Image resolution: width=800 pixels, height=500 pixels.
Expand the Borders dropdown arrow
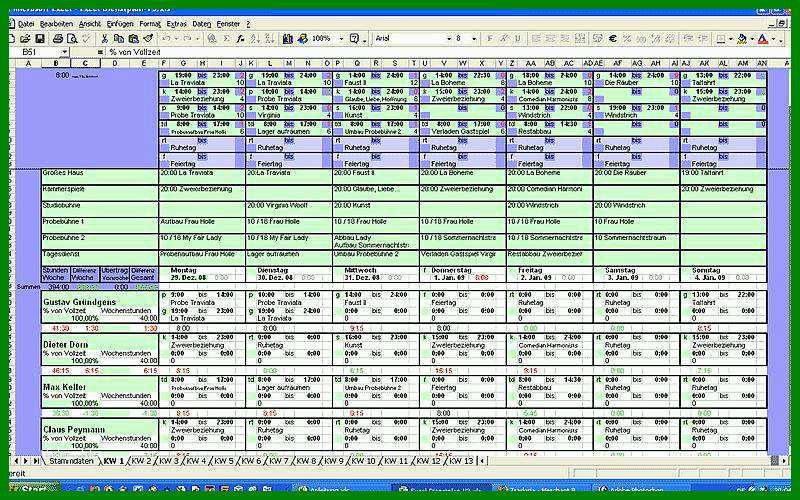731,39
